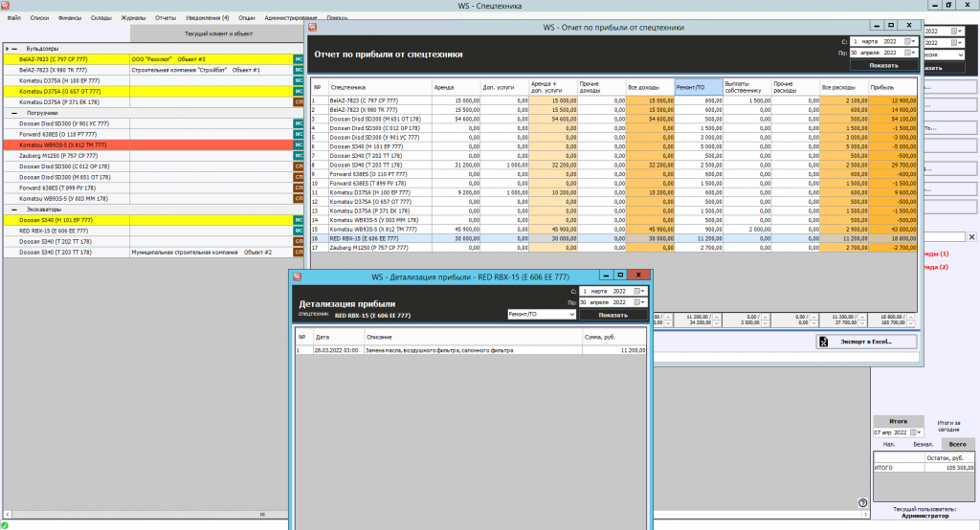Click the X clear icon beside the search field
The width and height of the screenshot is (980, 530).
[x=972, y=237]
